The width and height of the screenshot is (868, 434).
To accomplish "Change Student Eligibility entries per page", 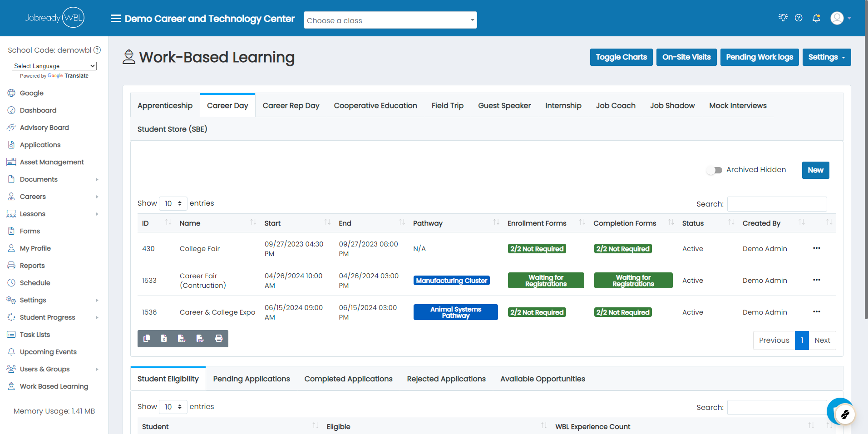I will click(x=173, y=407).
